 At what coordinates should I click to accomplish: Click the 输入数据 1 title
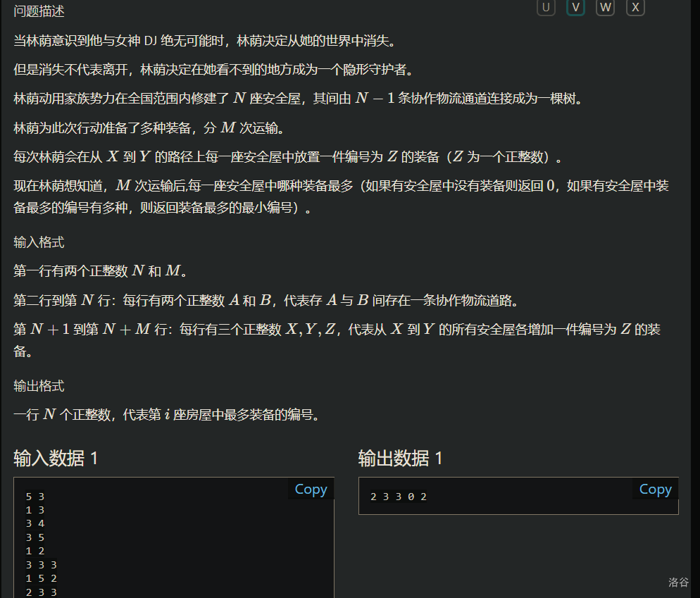pos(56,459)
